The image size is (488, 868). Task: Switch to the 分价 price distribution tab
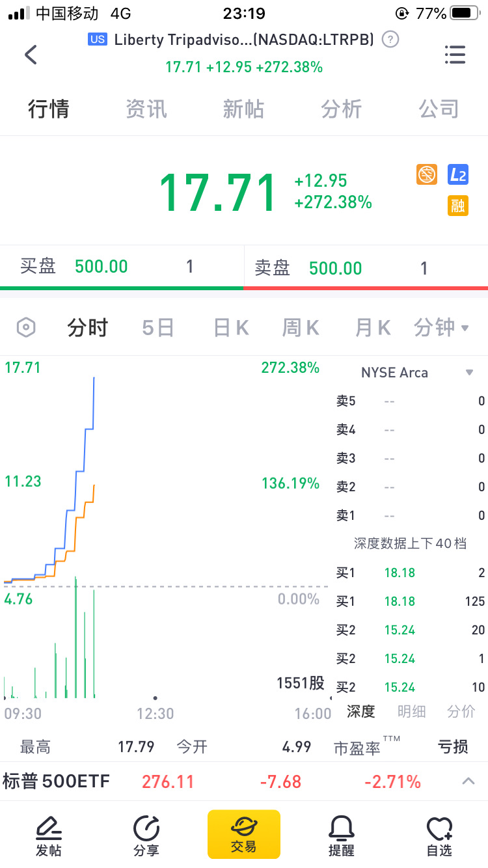coord(461,711)
